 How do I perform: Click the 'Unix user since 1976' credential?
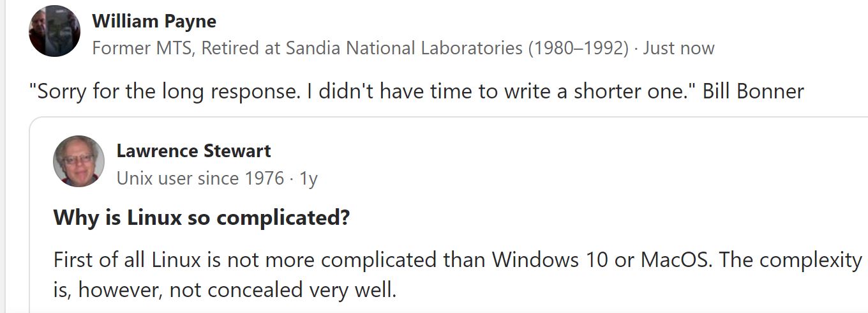point(200,178)
